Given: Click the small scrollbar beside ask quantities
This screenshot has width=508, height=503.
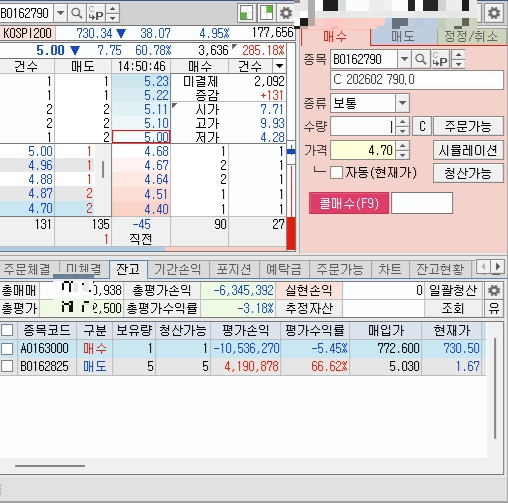Looking at the screenshot, I should 103,169.
